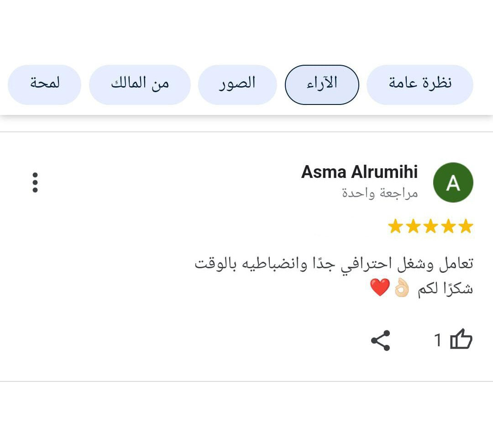Image resolution: width=493 pixels, height=448 pixels.
Task: Click the like count number '1'
Action: [x=437, y=340]
